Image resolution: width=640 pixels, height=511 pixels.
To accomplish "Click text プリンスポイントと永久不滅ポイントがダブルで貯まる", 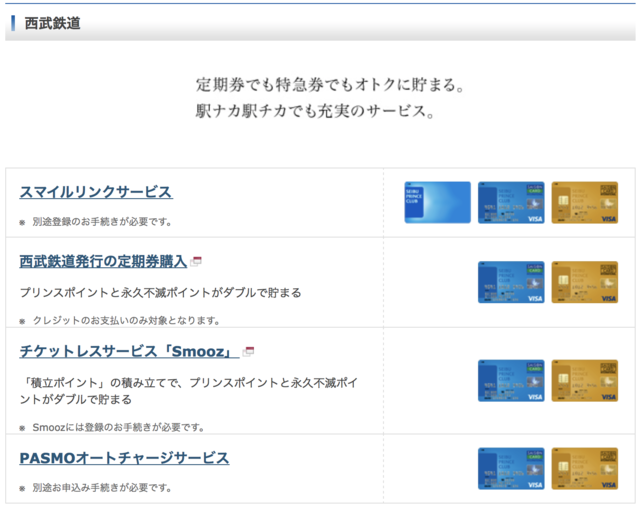I will pos(160,293).
